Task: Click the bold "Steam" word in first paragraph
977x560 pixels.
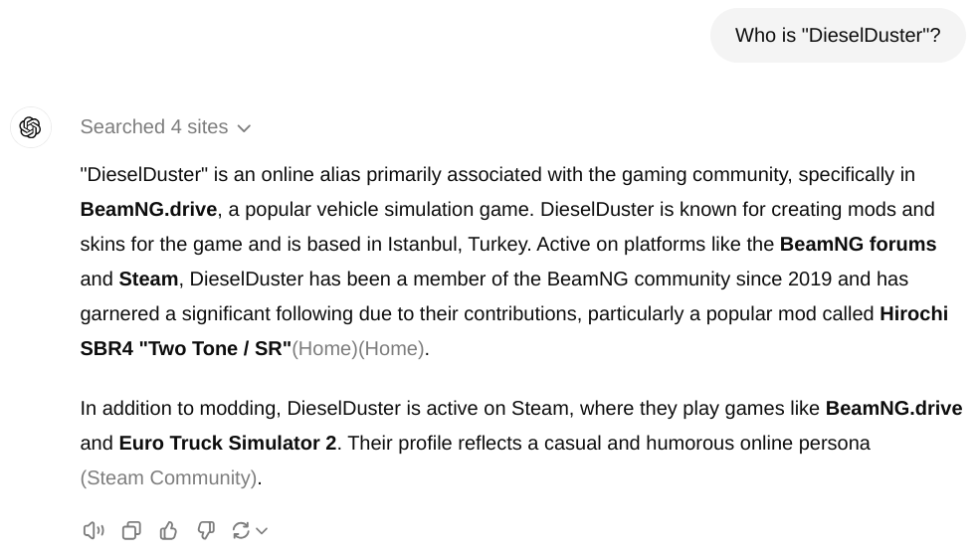Action: tap(148, 280)
